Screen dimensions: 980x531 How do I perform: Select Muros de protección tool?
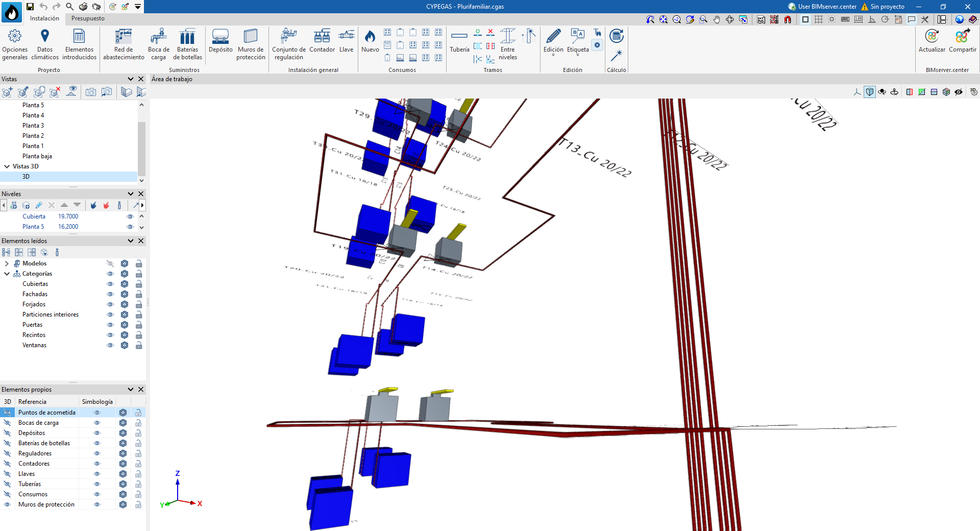coord(251,44)
